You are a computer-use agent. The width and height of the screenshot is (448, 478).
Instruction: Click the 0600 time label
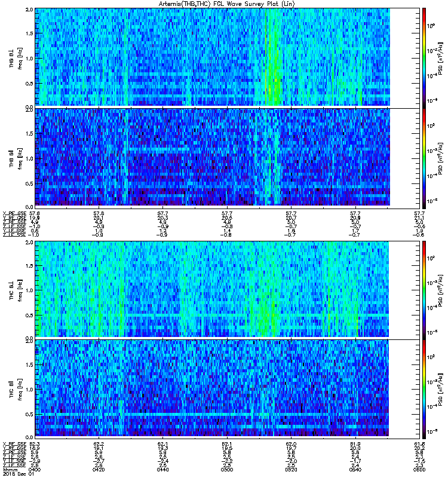pyautogui.click(x=419, y=470)
